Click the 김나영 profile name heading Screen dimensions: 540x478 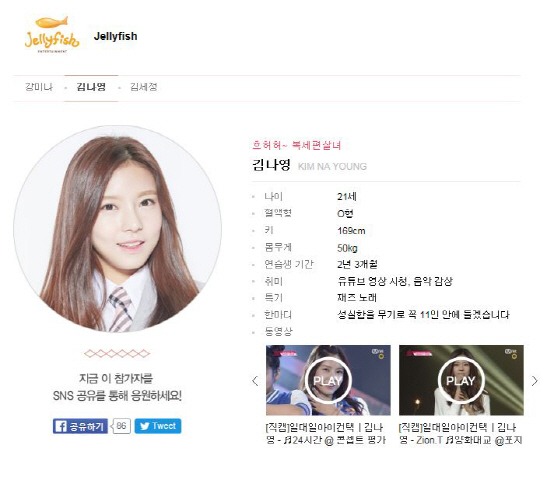[271, 165]
